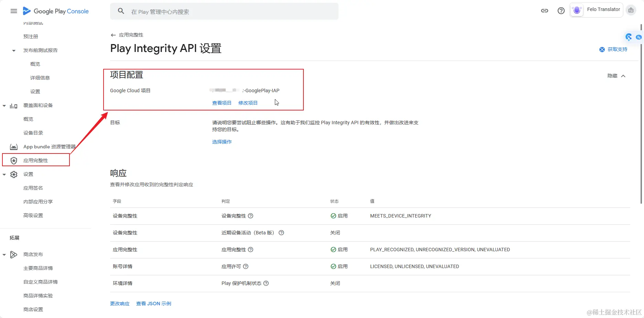Click the 设置 gear icon in sidebar

14,174
